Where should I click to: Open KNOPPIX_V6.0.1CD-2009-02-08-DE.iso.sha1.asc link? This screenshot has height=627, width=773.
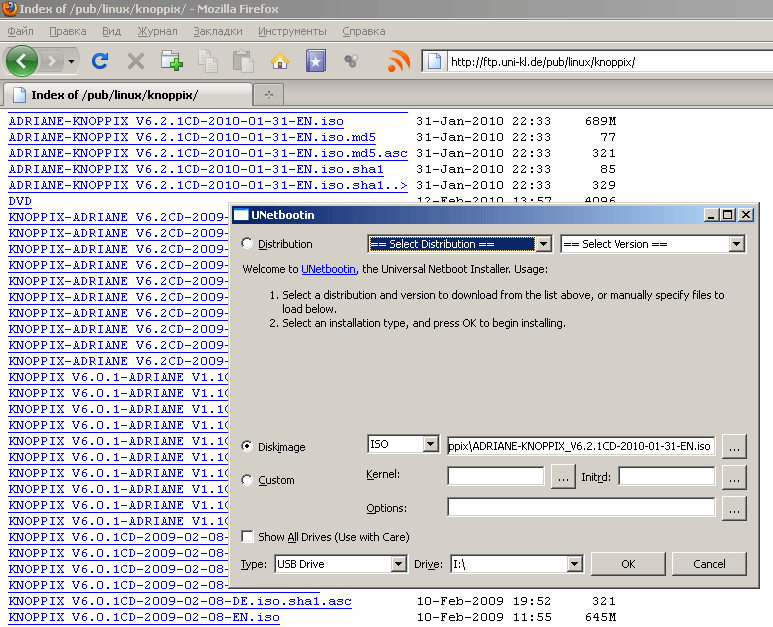tap(180, 601)
